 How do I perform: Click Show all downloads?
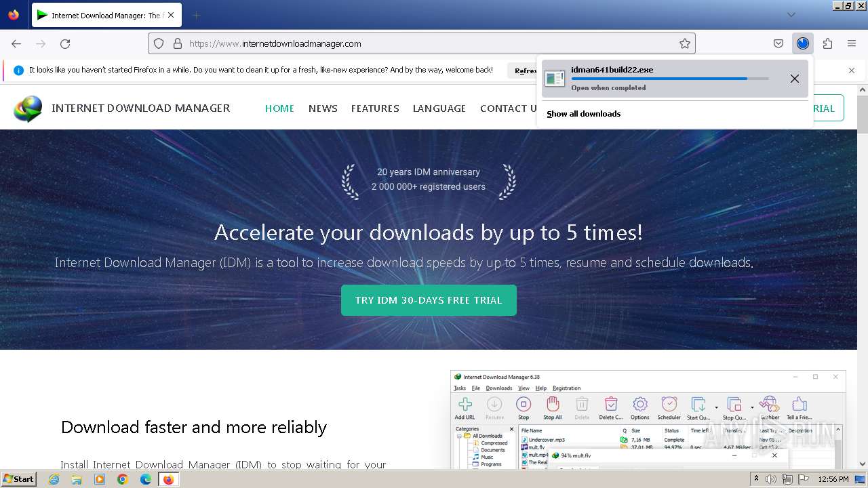point(584,114)
